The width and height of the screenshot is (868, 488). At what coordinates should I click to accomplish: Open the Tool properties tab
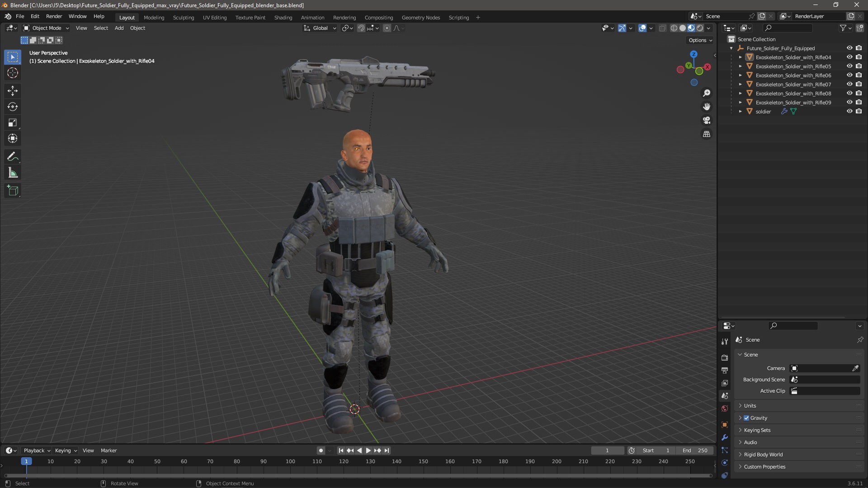[x=725, y=342]
